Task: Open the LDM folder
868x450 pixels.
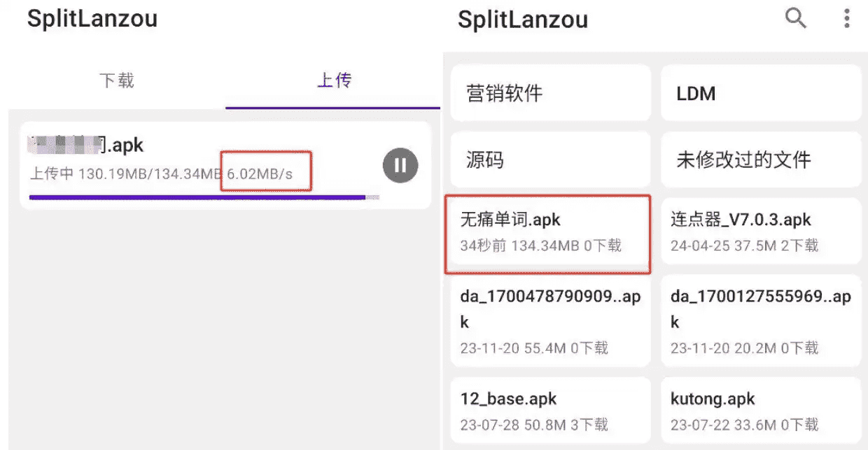Action: [x=761, y=93]
